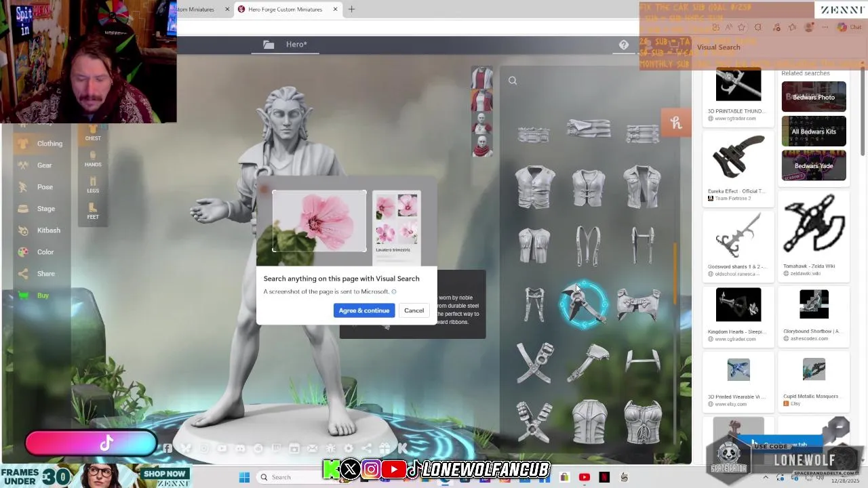This screenshot has height=488, width=868.
Task: Open the browser profile avatar
Action: coord(808,27)
